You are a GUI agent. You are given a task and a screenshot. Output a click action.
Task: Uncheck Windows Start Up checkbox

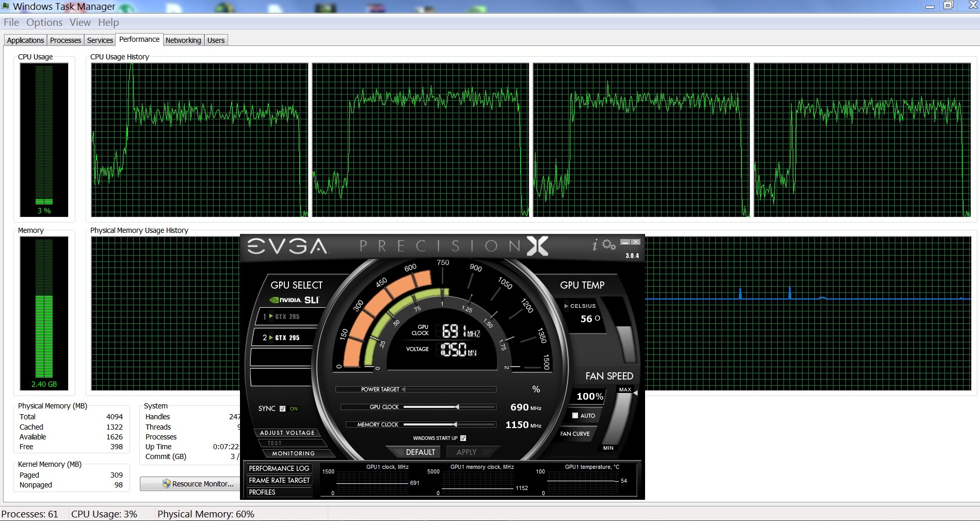[x=463, y=438]
